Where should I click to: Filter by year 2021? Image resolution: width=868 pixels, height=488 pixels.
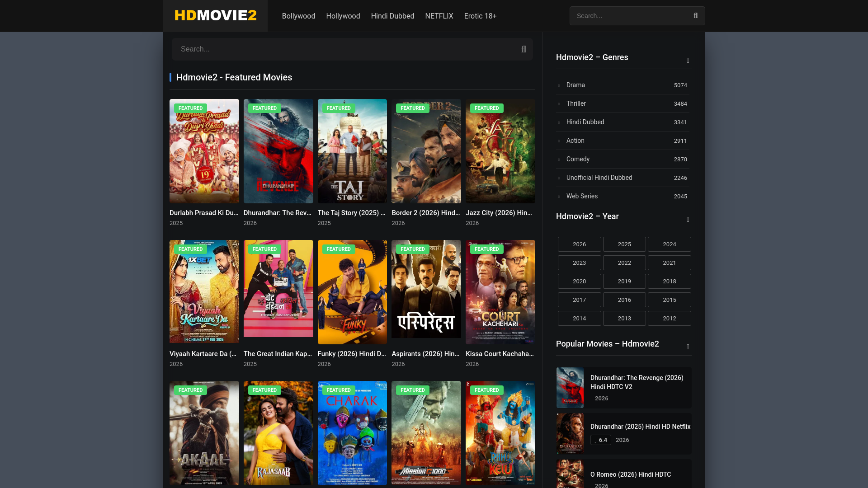point(669,263)
